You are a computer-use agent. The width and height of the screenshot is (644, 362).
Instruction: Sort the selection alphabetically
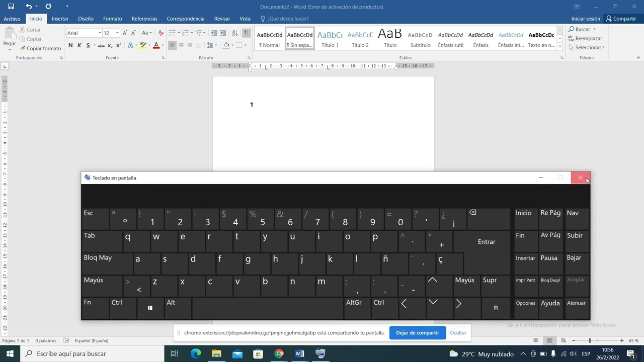[235, 33]
